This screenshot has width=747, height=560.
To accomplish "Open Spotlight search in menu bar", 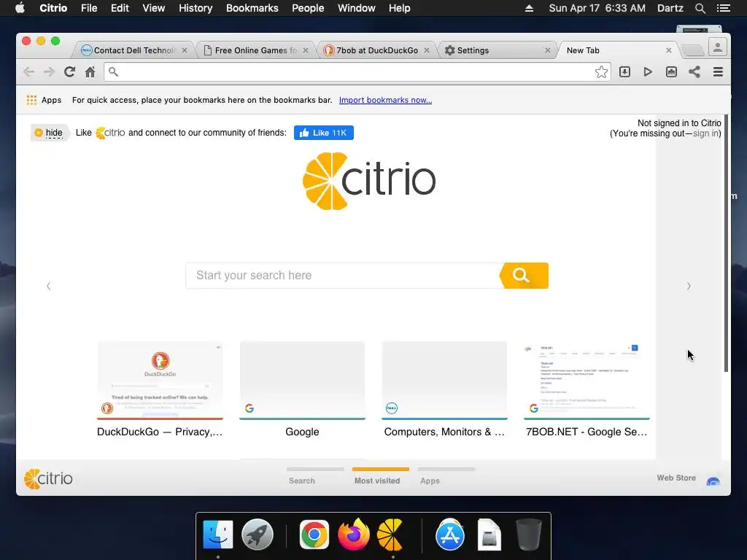I will 700,8.
